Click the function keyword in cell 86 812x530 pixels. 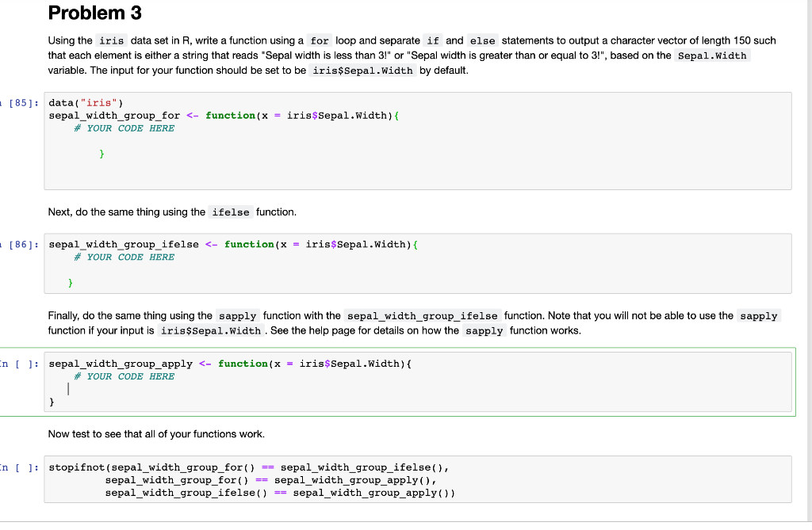click(x=249, y=244)
